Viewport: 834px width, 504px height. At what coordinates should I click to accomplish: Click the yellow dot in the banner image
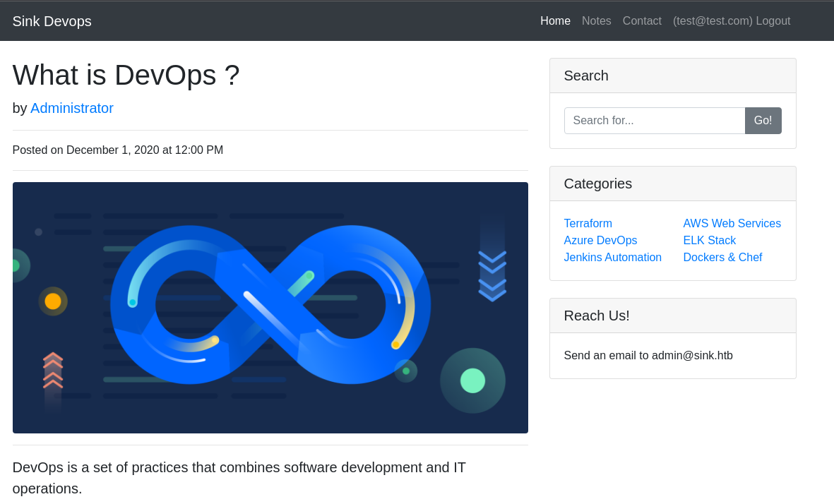click(53, 301)
